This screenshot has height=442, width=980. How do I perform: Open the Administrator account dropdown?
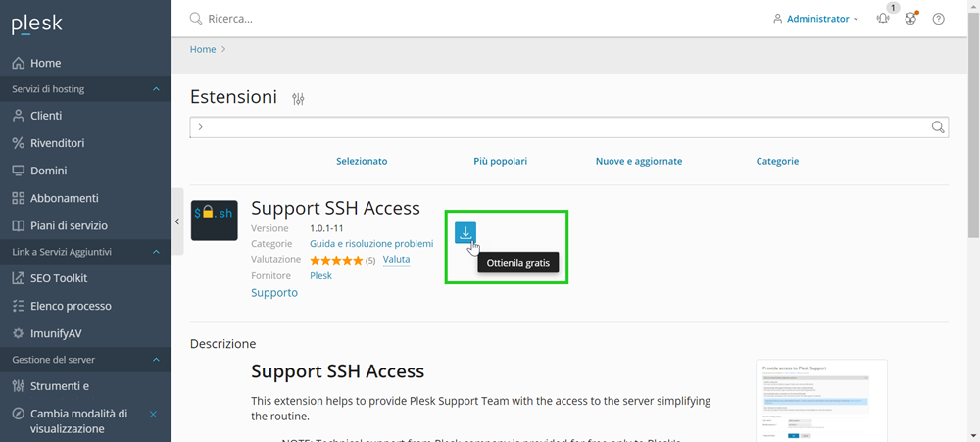815,19
